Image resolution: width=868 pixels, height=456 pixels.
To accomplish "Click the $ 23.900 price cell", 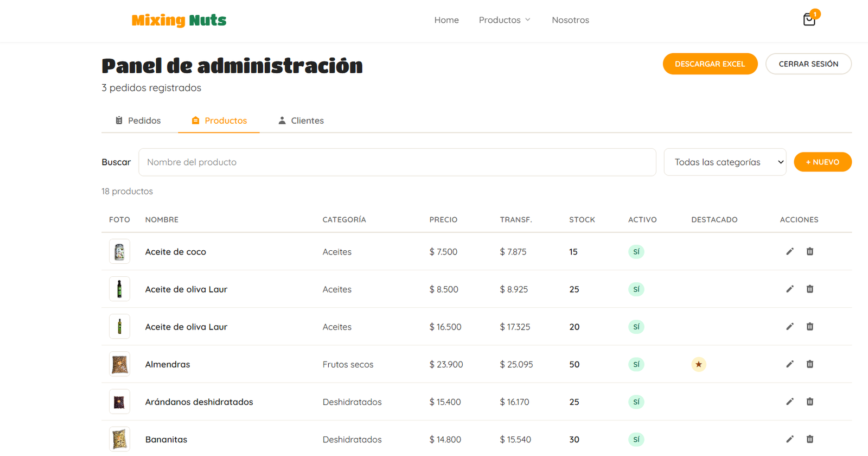I will [446, 364].
